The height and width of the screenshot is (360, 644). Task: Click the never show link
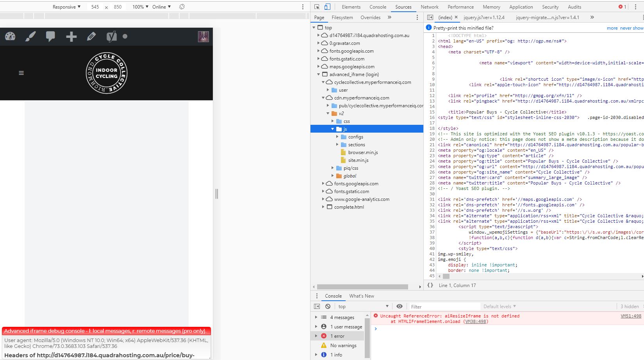[x=632, y=28]
